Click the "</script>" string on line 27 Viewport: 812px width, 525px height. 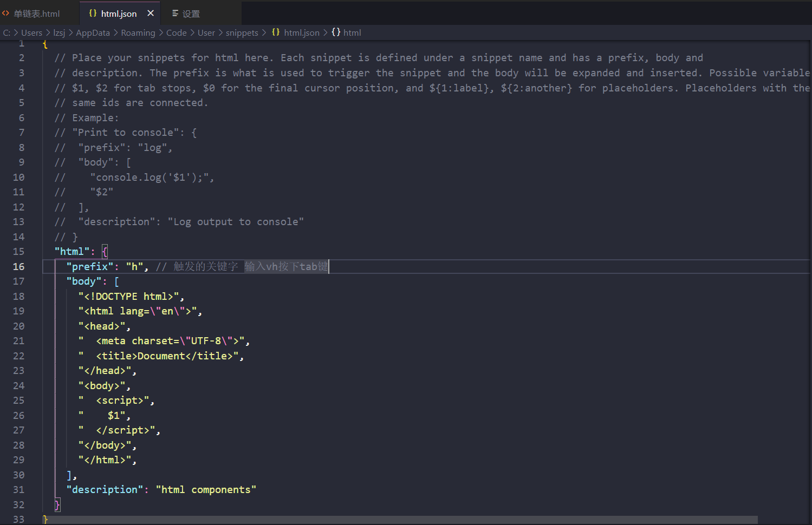tap(116, 430)
